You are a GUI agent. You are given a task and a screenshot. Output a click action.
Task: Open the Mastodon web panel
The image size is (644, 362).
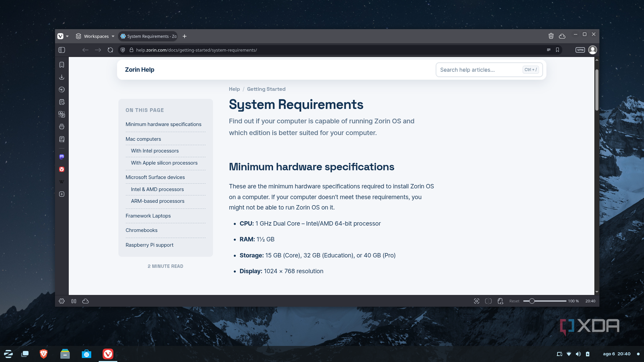coord(62,156)
